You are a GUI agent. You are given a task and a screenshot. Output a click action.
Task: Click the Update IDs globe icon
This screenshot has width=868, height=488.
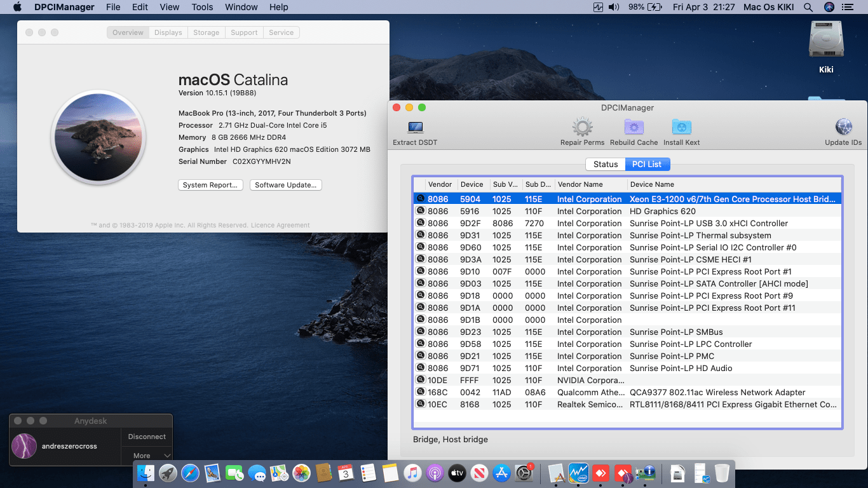pyautogui.click(x=843, y=128)
